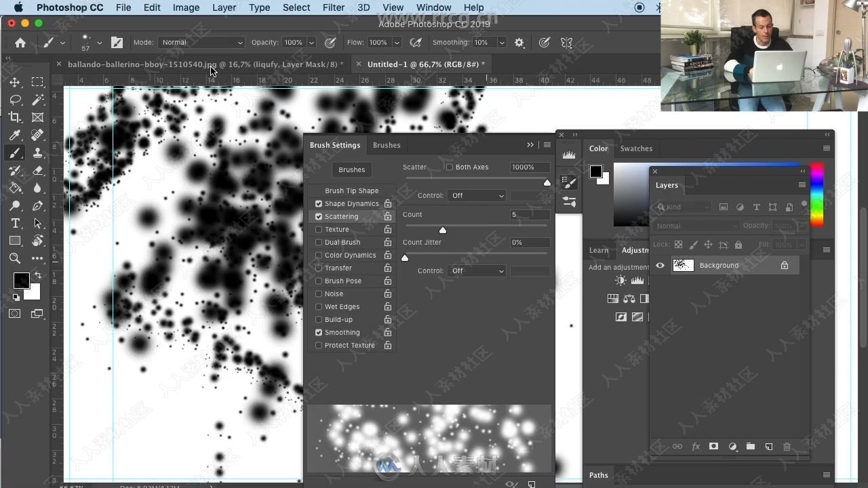The width and height of the screenshot is (868, 488).
Task: Adjust the Count slider handle
Action: [443, 230]
